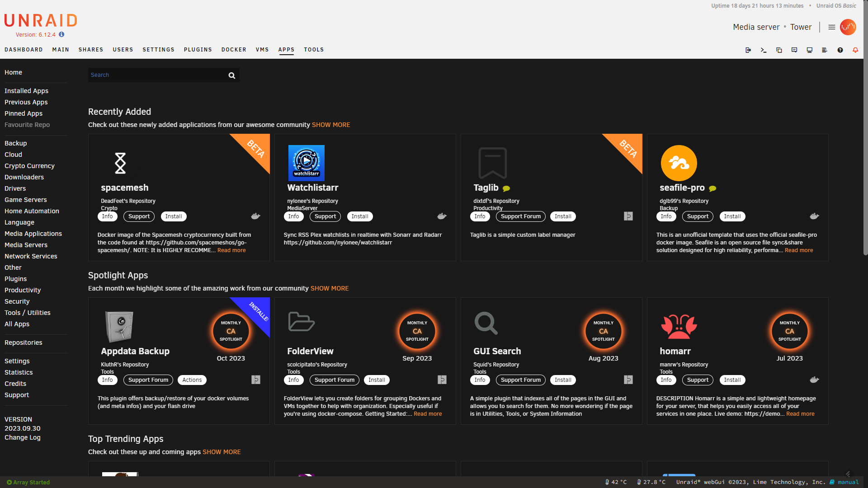868x488 pixels.
Task: Show more Spotlight Apps
Action: pos(329,288)
